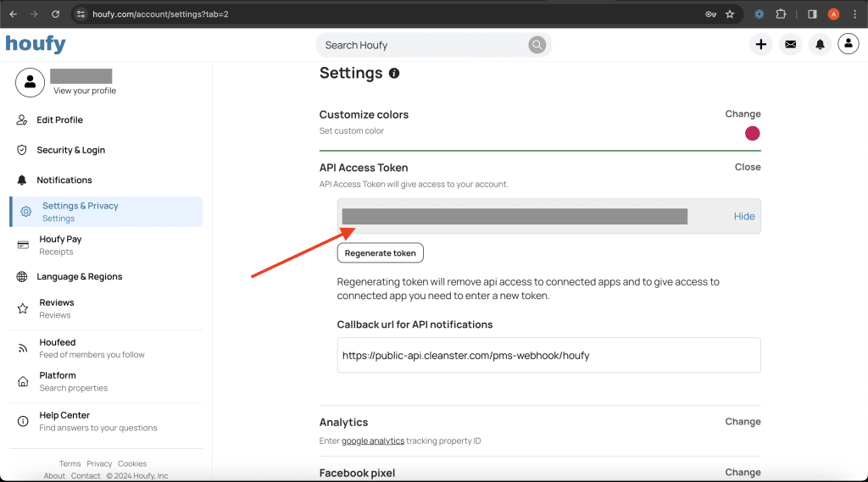868x482 pixels.
Task: Click the Security shield icon
Action: pos(21,150)
